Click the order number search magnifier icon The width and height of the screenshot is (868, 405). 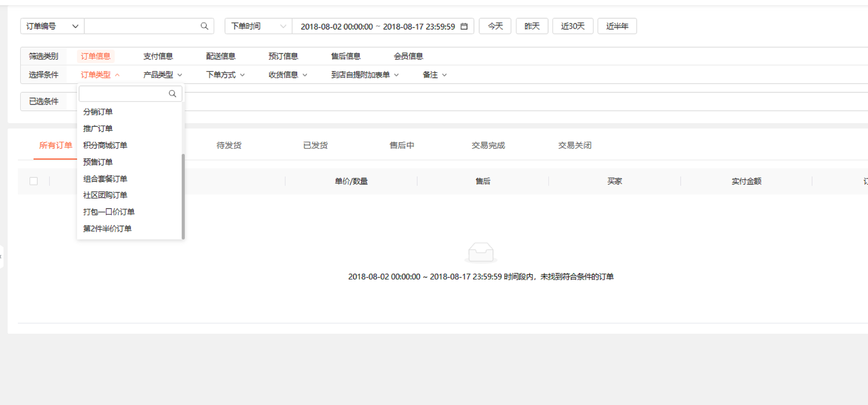pos(204,26)
